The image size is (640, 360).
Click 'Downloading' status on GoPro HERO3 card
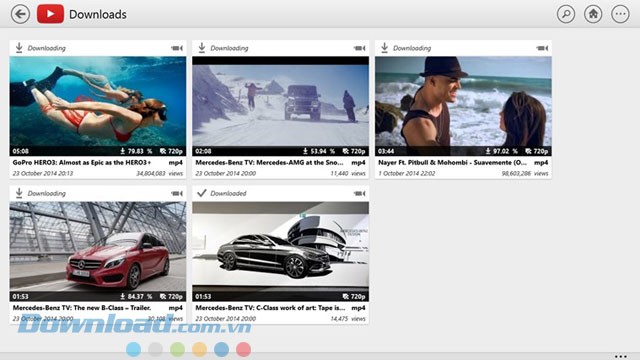[x=47, y=48]
